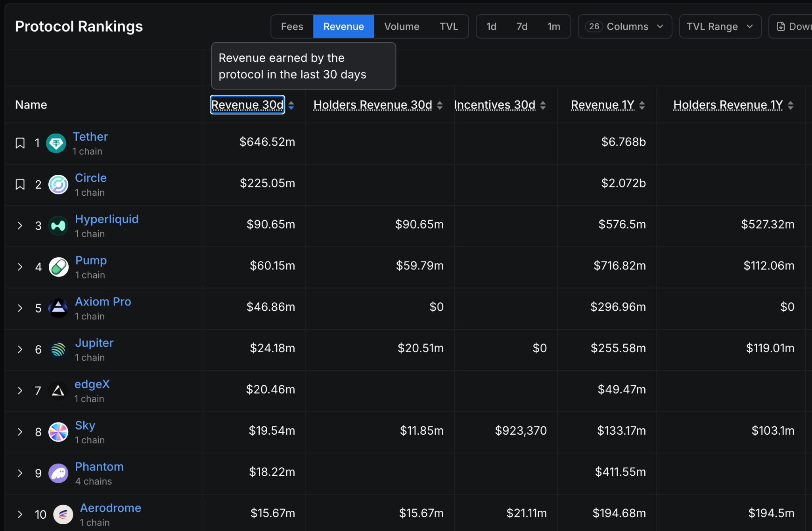The image size is (812, 531).
Task: Click the Phantom ghost logo icon
Action: (x=58, y=473)
